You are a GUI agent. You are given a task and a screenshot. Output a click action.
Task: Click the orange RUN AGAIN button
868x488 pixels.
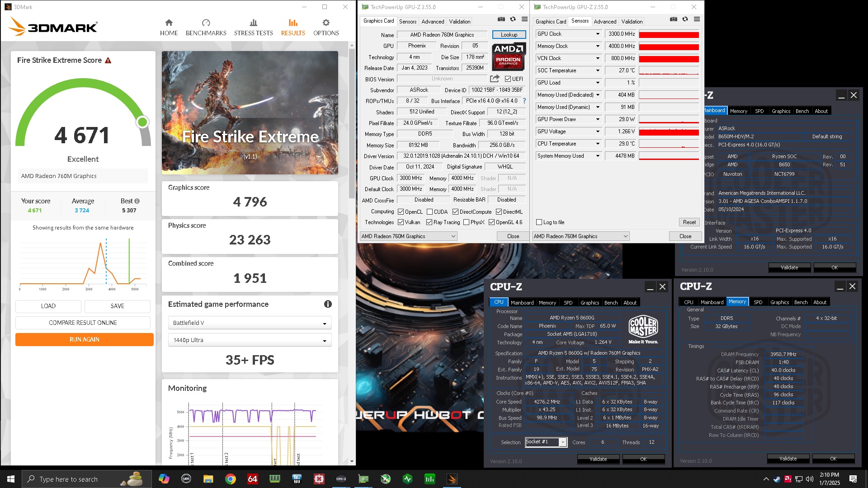pyautogui.click(x=84, y=339)
